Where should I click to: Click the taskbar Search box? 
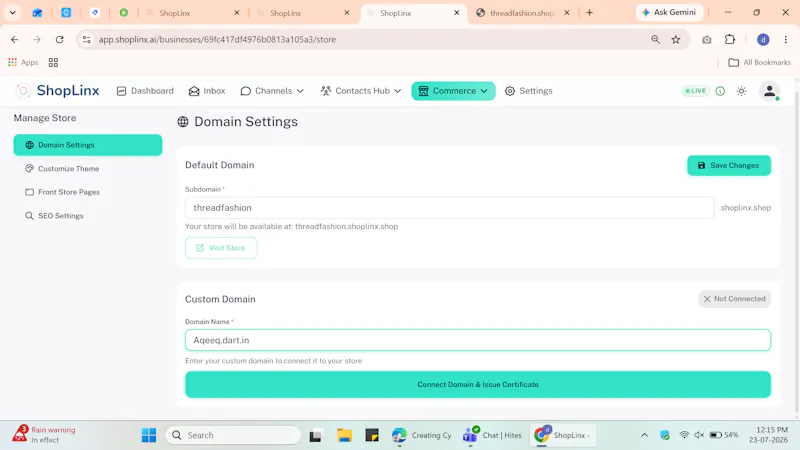tap(233, 435)
